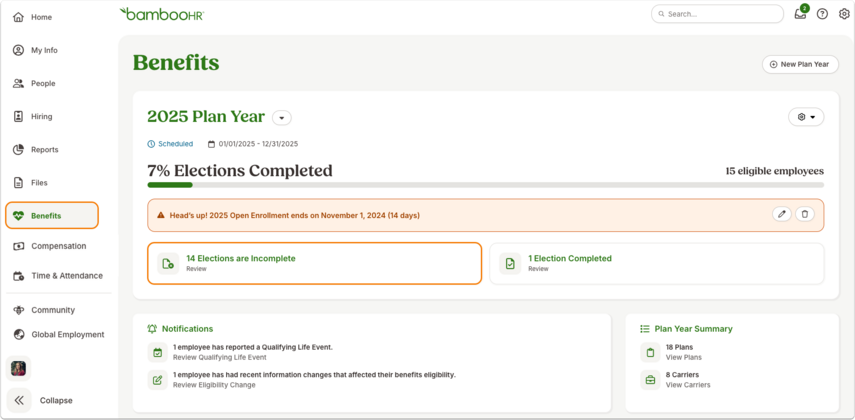Delete the open enrollment alert via trash
Viewport: 855px width, 420px height.
click(804, 214)
